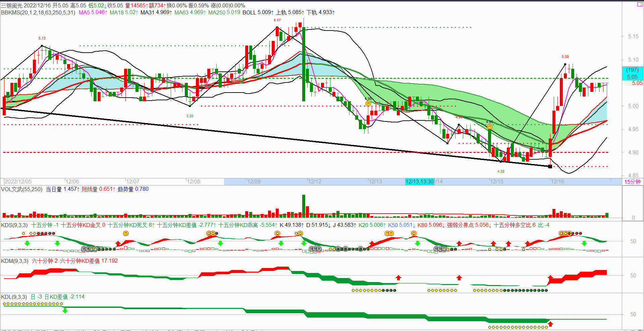Screen dimensions: 644x331
Task: Click the double smiley icon in KDS panel
Action: tap(389, 233)
